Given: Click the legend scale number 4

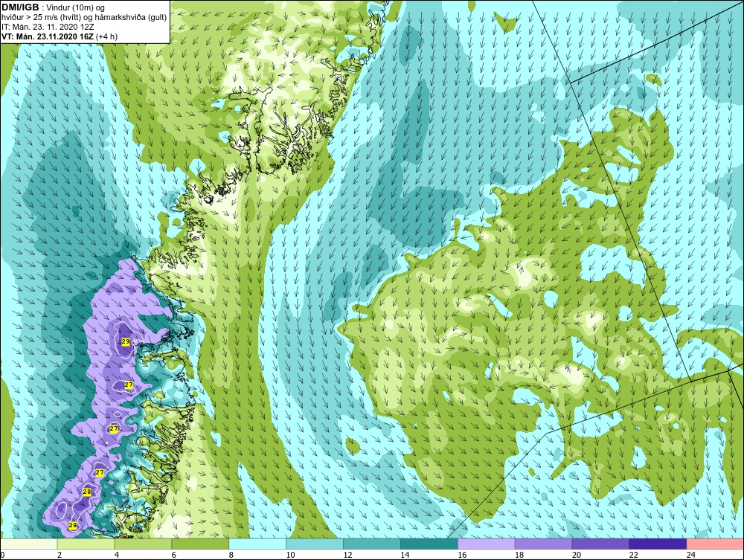Looking at the screenshot, I should click(x=117, y=555).
